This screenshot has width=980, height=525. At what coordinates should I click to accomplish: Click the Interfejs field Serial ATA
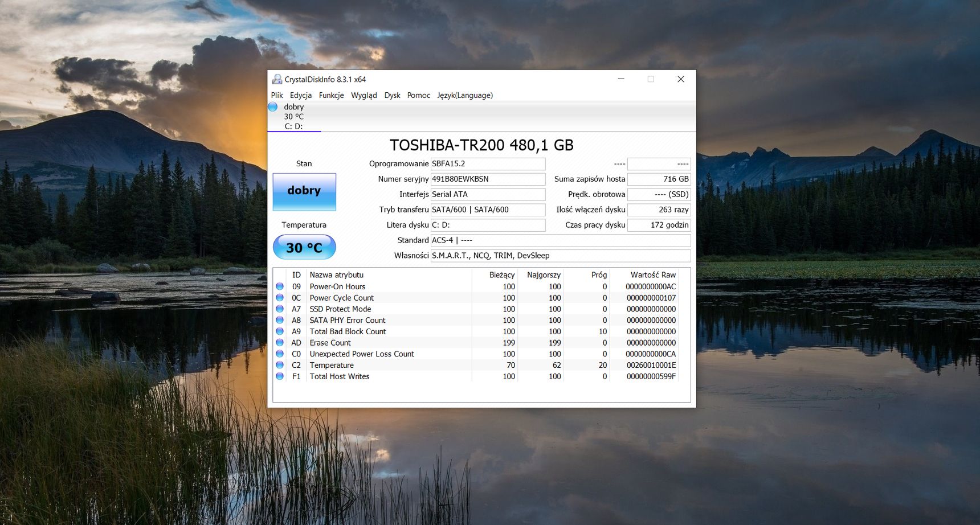[488, 195]
